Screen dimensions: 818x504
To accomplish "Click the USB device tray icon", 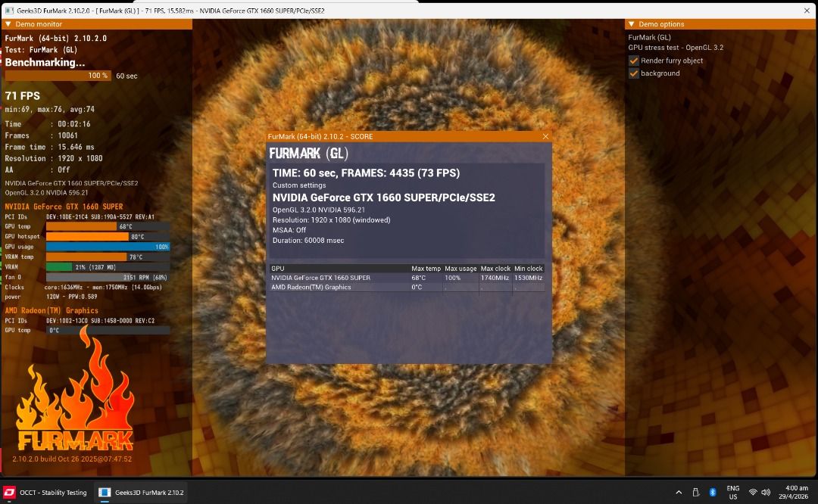I will coord(695,493).
